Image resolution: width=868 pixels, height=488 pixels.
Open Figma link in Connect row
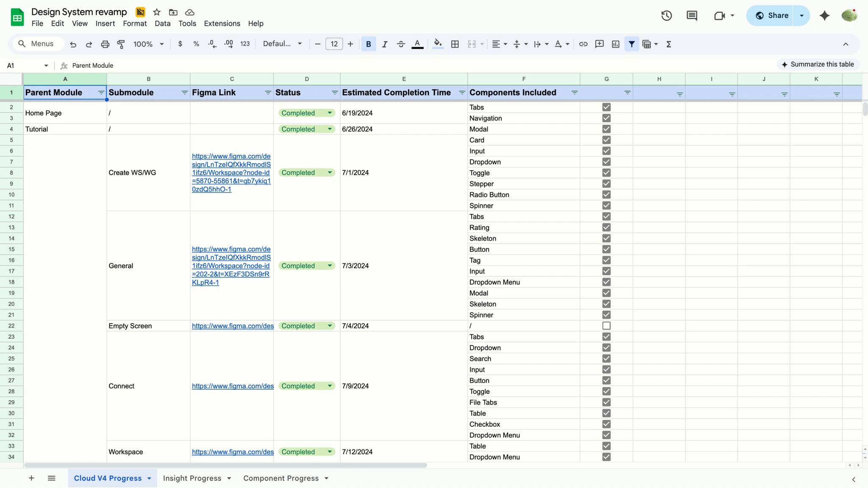233,386
